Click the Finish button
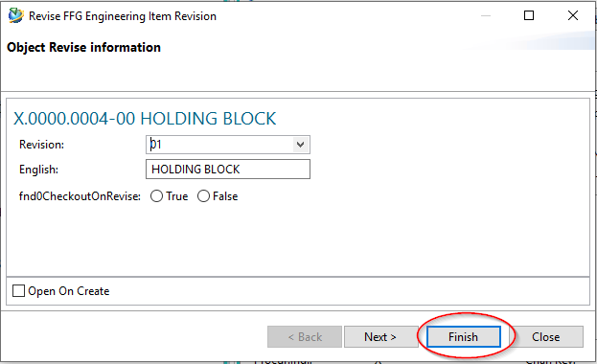 464,337
